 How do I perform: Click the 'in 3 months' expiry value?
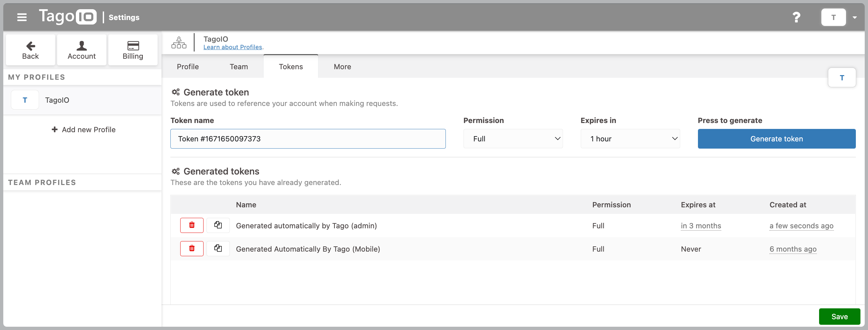point(701,226)
